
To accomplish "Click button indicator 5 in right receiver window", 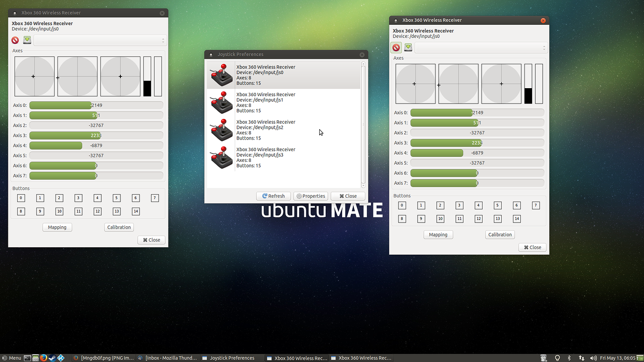I will pos(497,205).
